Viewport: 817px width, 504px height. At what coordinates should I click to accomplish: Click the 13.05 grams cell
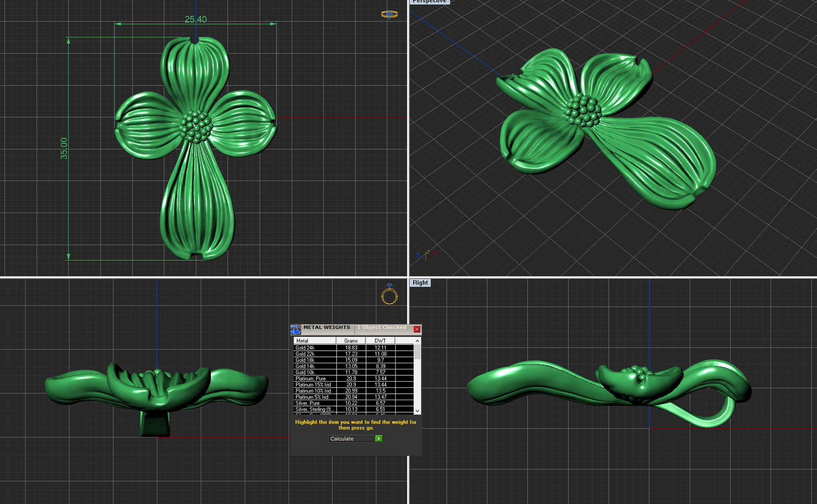click(x=351, y=366)
